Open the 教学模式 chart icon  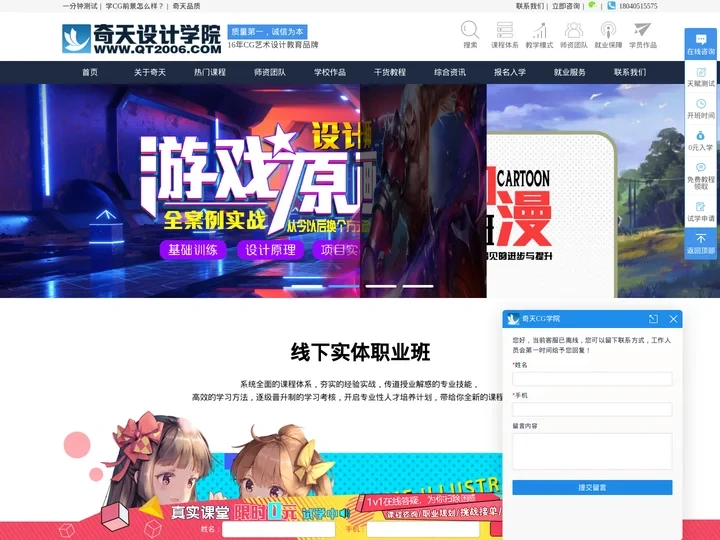540,30
